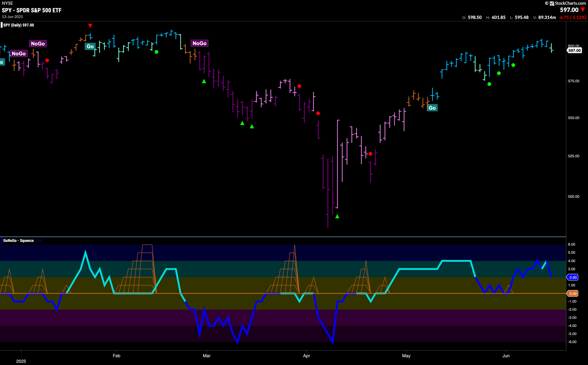
Task: Click the 2.00 tag on the squeeze axis
Action: pyautogui.click(x=573, y=277)
